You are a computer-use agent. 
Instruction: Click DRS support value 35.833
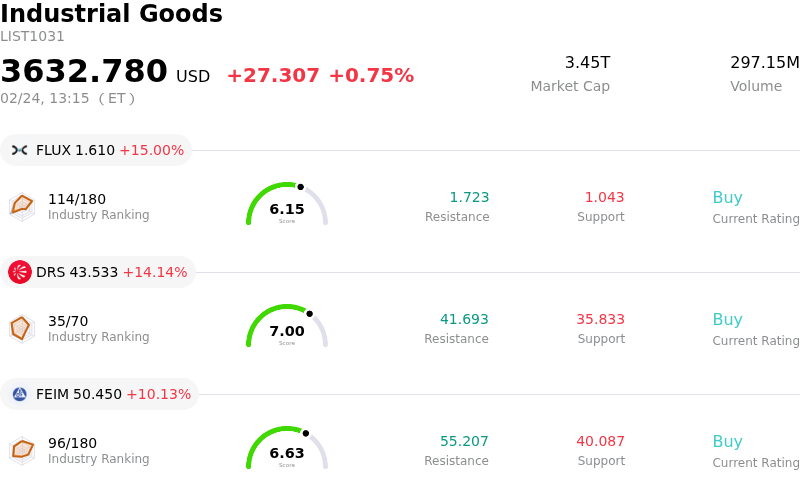tap(600, 320)
